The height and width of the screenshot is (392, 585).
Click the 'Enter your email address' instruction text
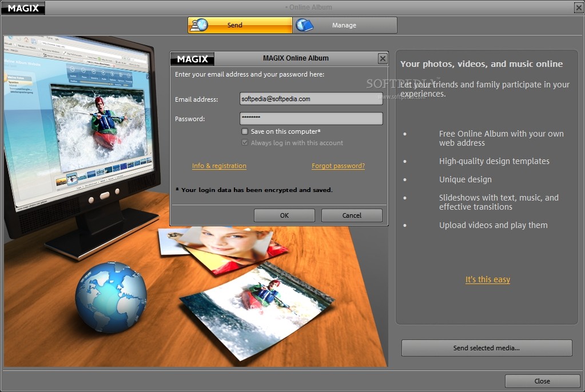(x=249, y=74)
